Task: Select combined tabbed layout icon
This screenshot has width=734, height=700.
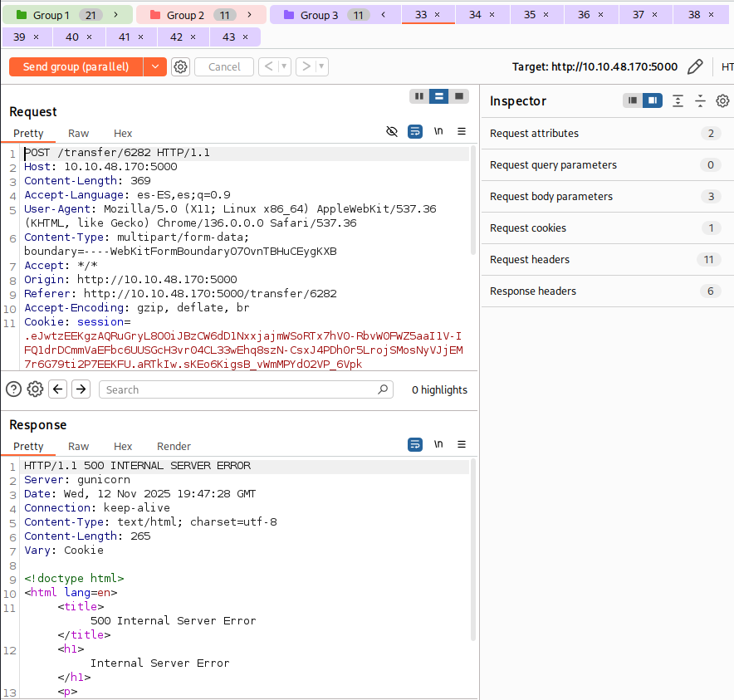Action: [x=459, y=96]
